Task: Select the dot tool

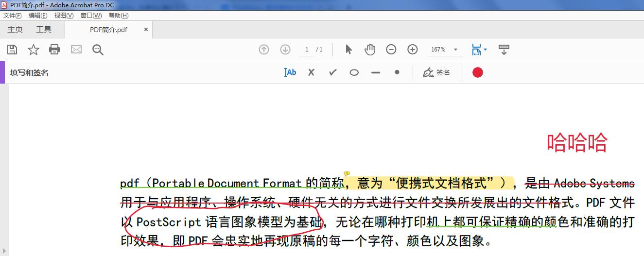Action: 397,72
